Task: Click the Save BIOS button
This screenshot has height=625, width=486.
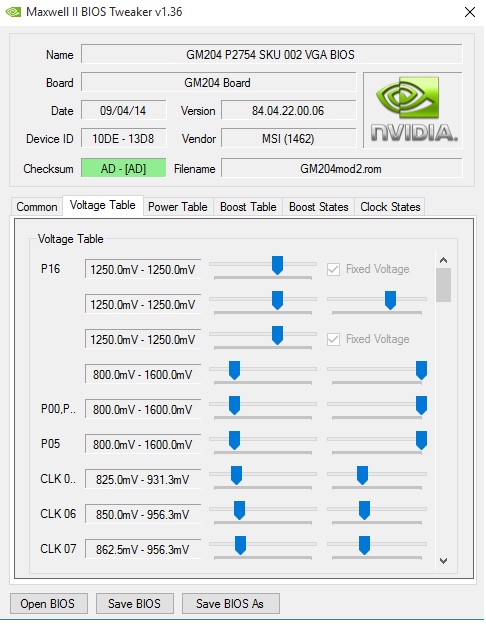Action: click(x=134, y=603)
